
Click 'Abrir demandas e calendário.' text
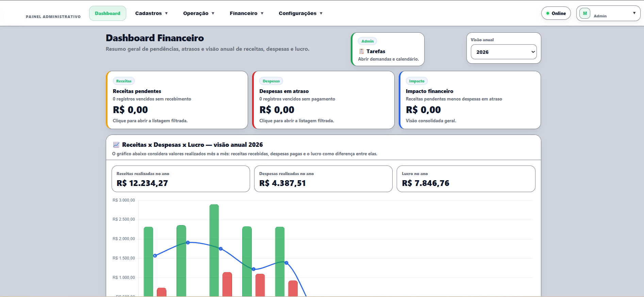(389, 59)
